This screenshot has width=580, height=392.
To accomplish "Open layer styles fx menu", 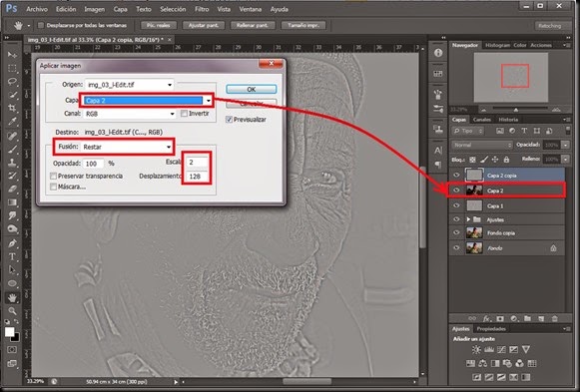I will click(486, 318).
